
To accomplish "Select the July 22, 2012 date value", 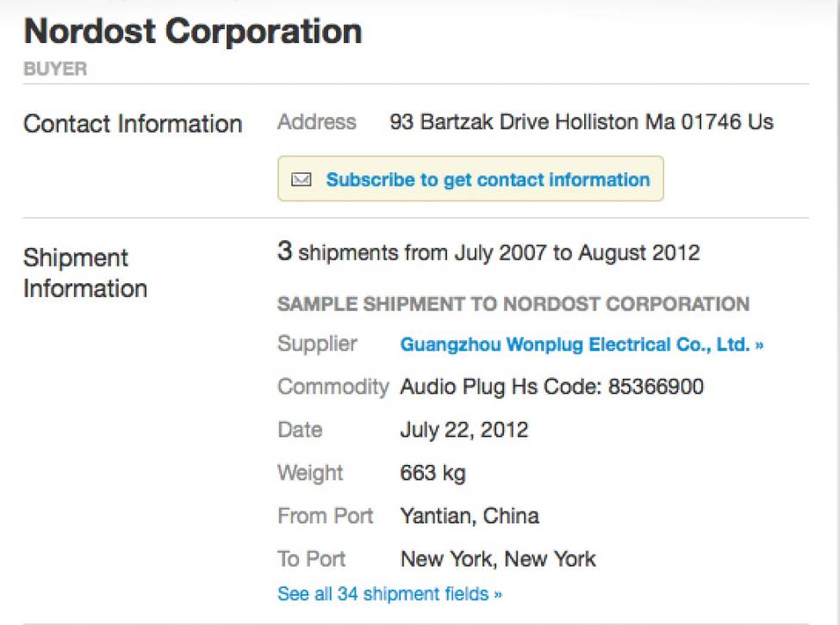I will coord(464,430).
